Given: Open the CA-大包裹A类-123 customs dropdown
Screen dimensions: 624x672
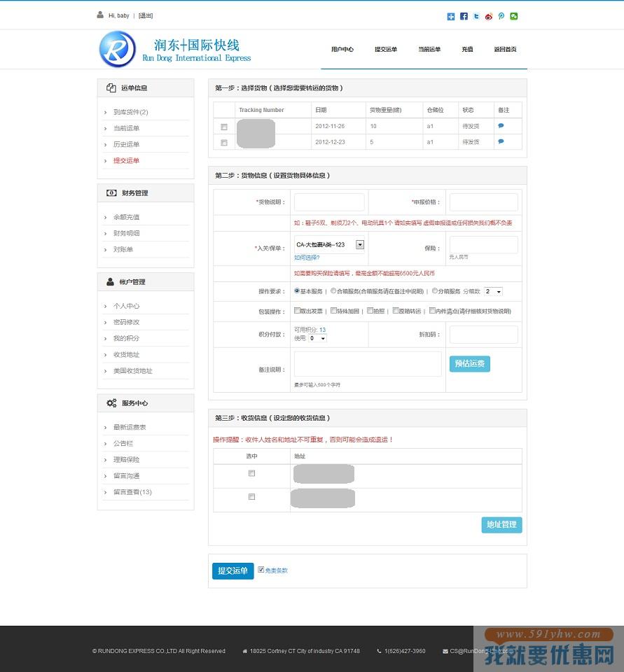Looking at the screenshot, I should [329, 244].
